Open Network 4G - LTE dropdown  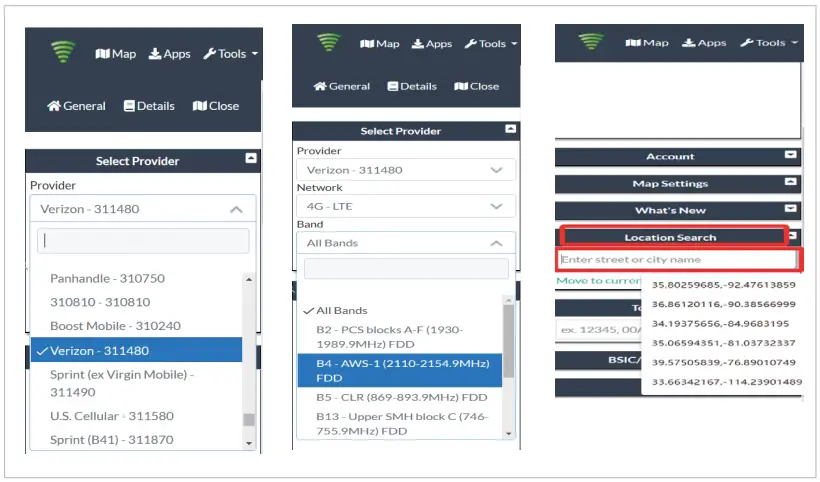(406, 206)
